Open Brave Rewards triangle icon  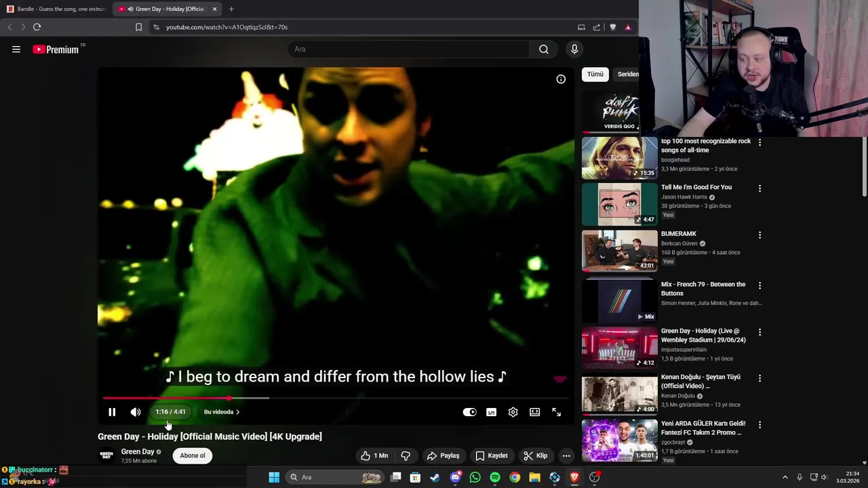pos(628,27)
